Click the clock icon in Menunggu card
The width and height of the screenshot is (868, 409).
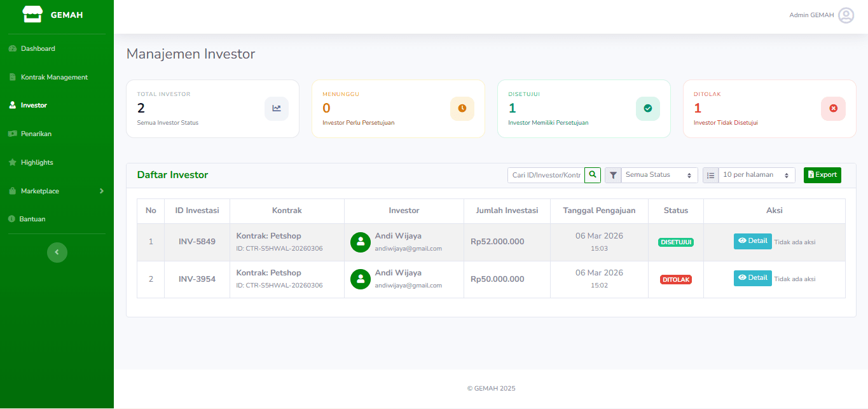pos(462,109)
